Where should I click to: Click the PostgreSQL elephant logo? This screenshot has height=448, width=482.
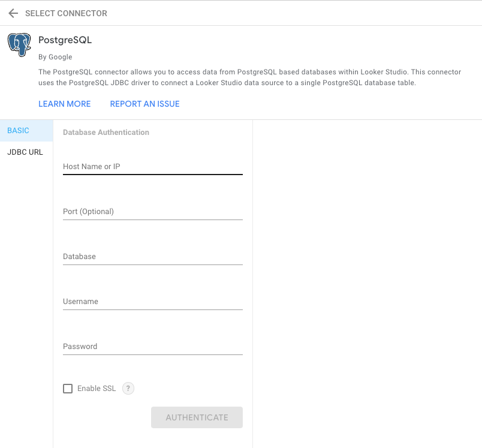click(x=19, y=45)
